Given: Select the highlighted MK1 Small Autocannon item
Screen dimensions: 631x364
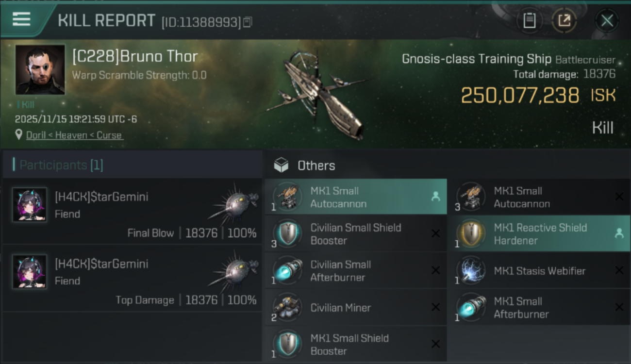Looking at the screenshot, I should (356, 197).
